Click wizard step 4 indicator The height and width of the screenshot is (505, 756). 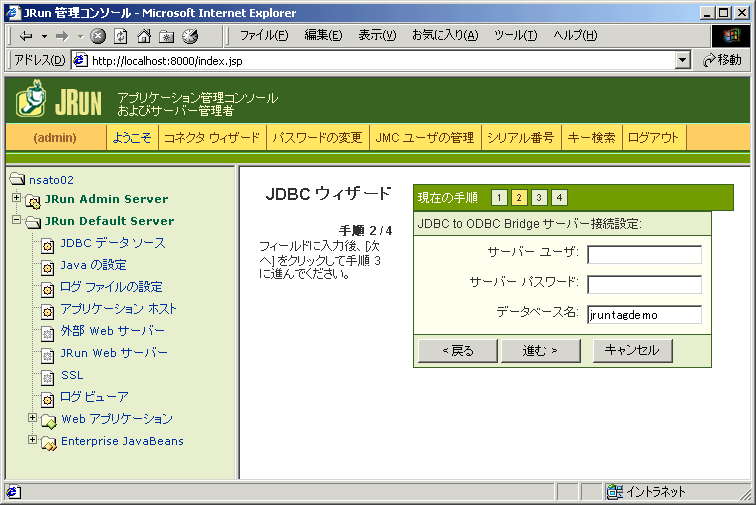[x=559, y=197]
